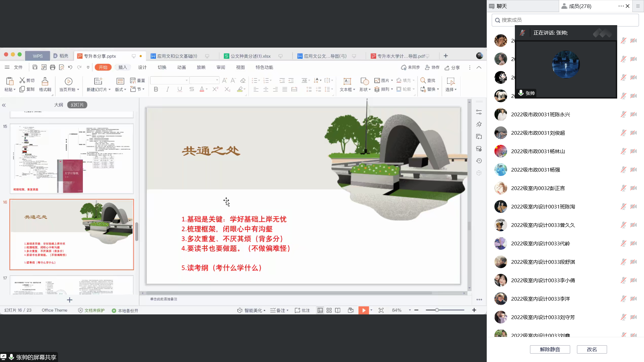Open the font name dropdown

point(186,80)
